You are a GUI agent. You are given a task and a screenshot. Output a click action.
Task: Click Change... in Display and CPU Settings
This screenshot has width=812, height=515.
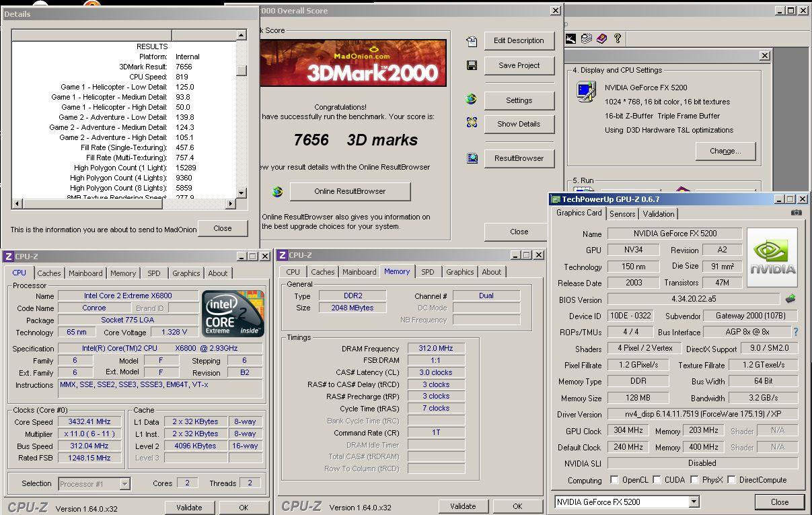pyautogui.click(x=726, y=151)
